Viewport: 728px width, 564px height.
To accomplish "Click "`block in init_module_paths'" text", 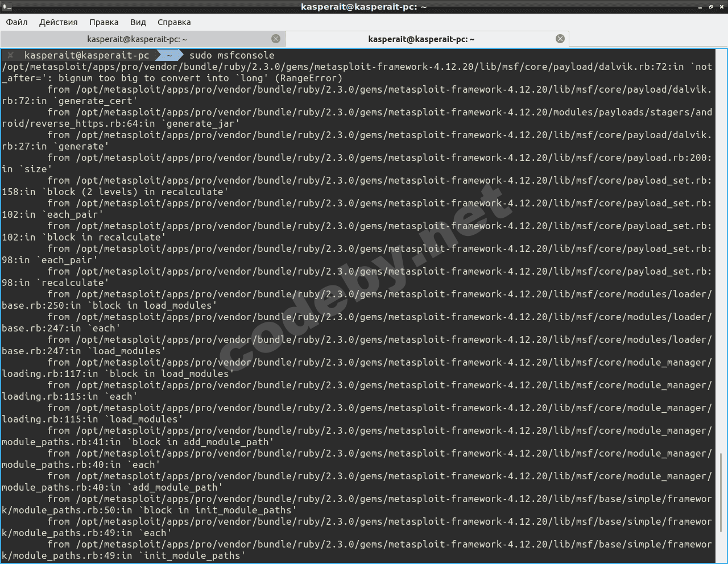I will click(x=217, y=510).
